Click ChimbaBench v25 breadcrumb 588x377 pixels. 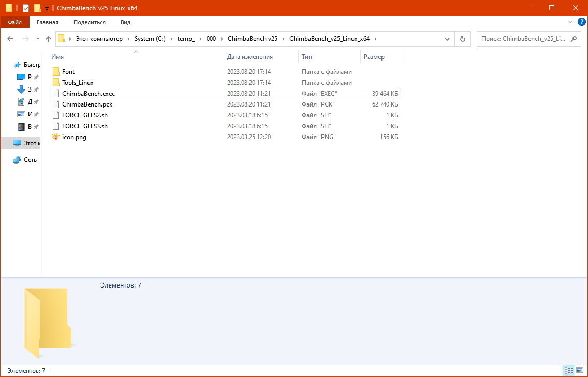click(253, 39)
